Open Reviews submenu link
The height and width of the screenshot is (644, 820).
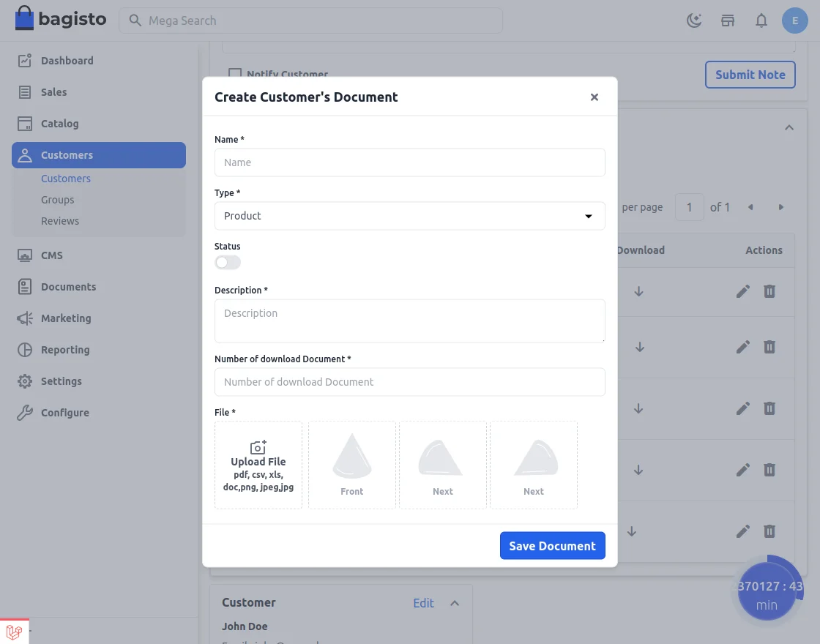(x=60, y=221)
